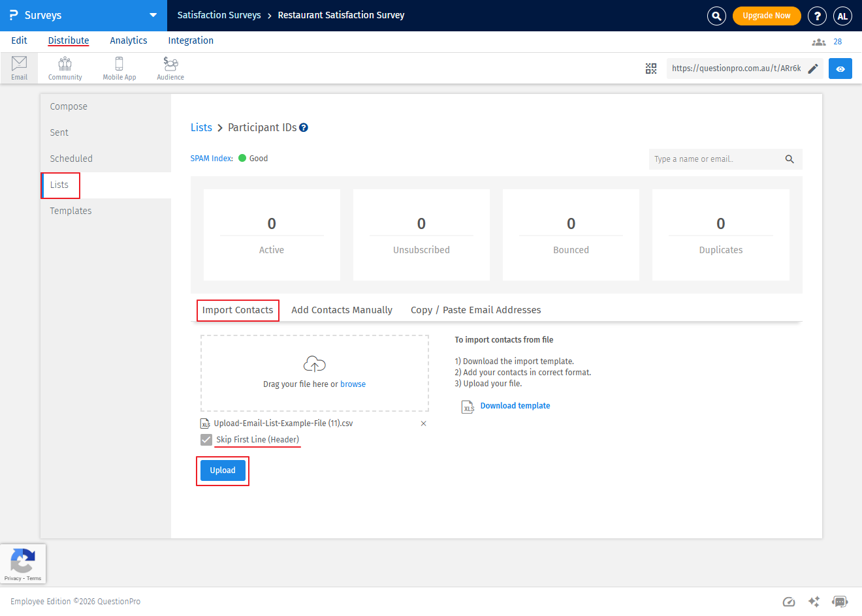Uncheck Skip First Line (Header) checkbox
The image size is (862, 616).
tap(206, 440)
